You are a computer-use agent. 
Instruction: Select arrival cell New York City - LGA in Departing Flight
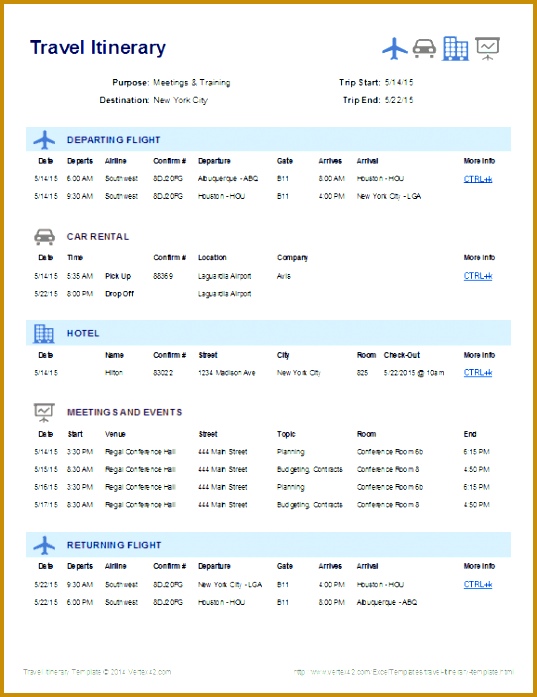tap(389, 196)
